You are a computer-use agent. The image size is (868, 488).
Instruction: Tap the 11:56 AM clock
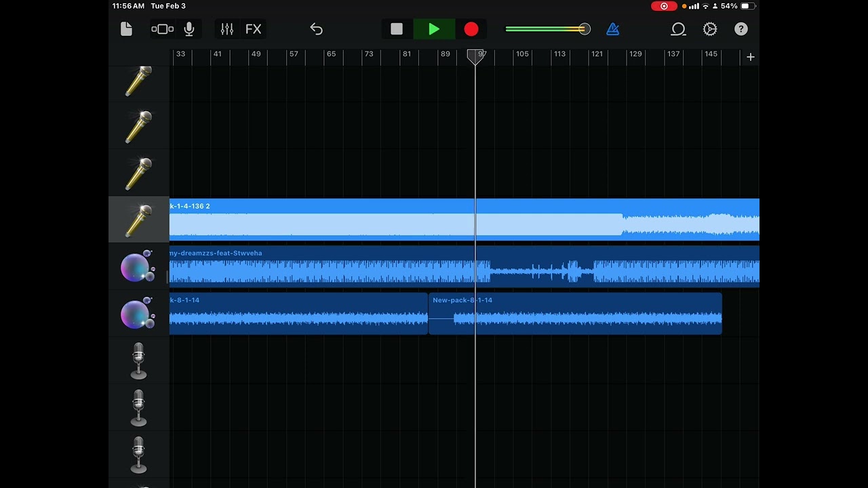[128, 6]
